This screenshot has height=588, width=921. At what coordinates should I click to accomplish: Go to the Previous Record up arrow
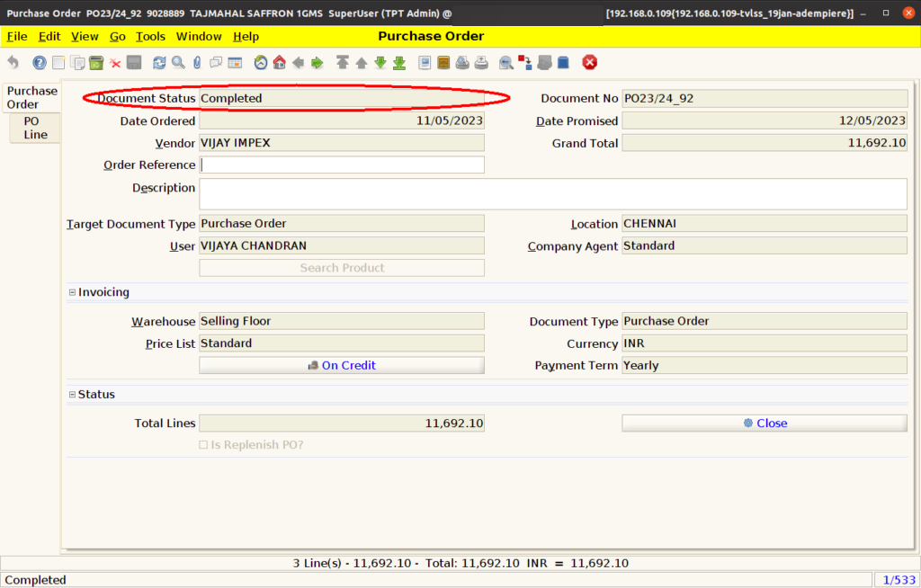coord(362,62)
